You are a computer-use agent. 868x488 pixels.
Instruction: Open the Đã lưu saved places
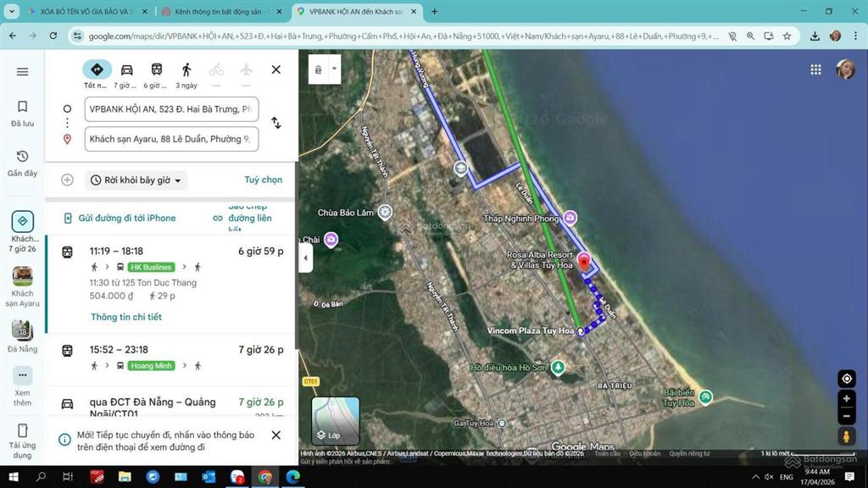23,114
